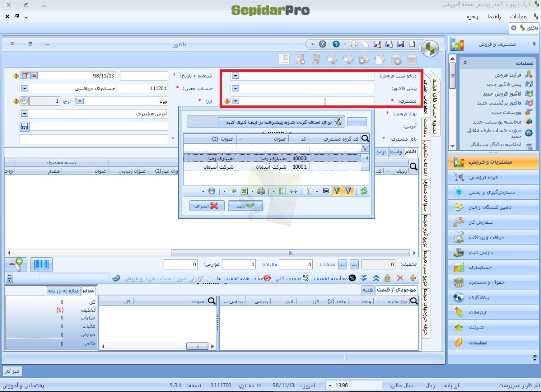Open currency ریال dropdown arrow
The width and height of the screenshot is (541, 392).
tap(80, 101)
